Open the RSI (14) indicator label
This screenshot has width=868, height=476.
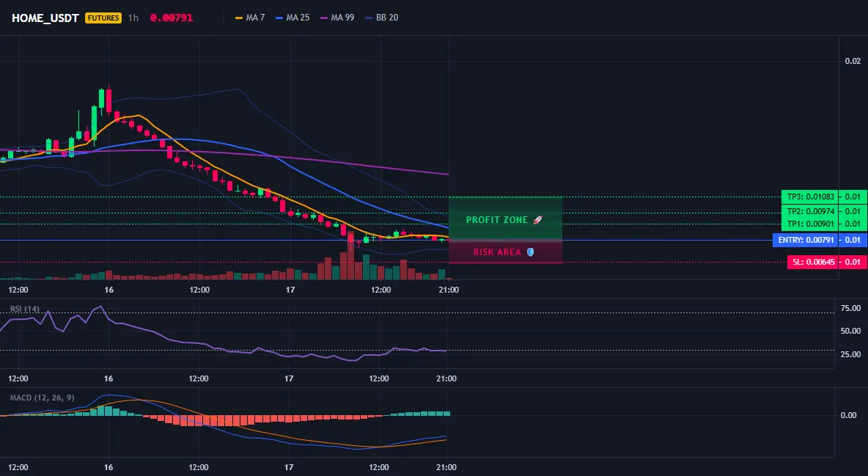[25, 309]
